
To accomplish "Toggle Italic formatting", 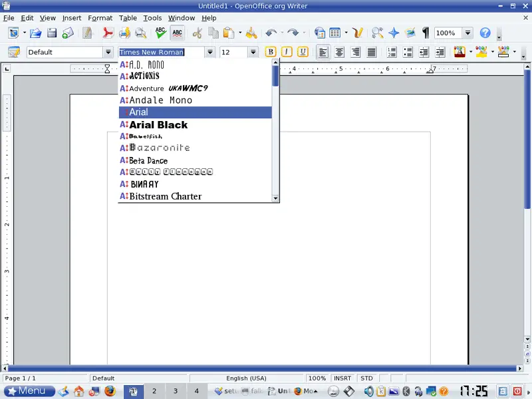I will click(x=287, y=52).
